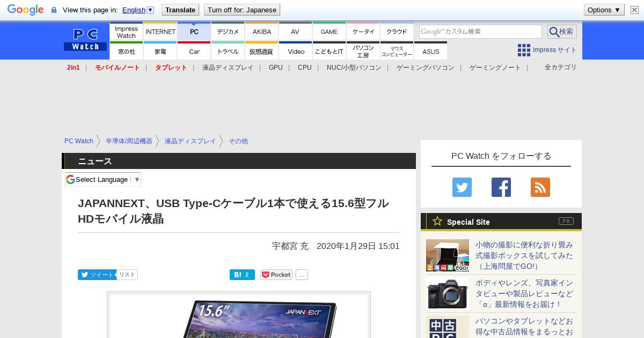The image size is (644, 338).
Task: Open the AV tab
Action: pos(295,31)
